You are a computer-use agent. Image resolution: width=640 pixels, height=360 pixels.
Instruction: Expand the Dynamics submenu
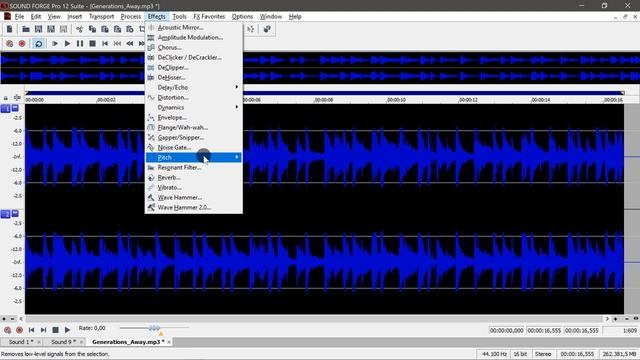pos(194,107)
